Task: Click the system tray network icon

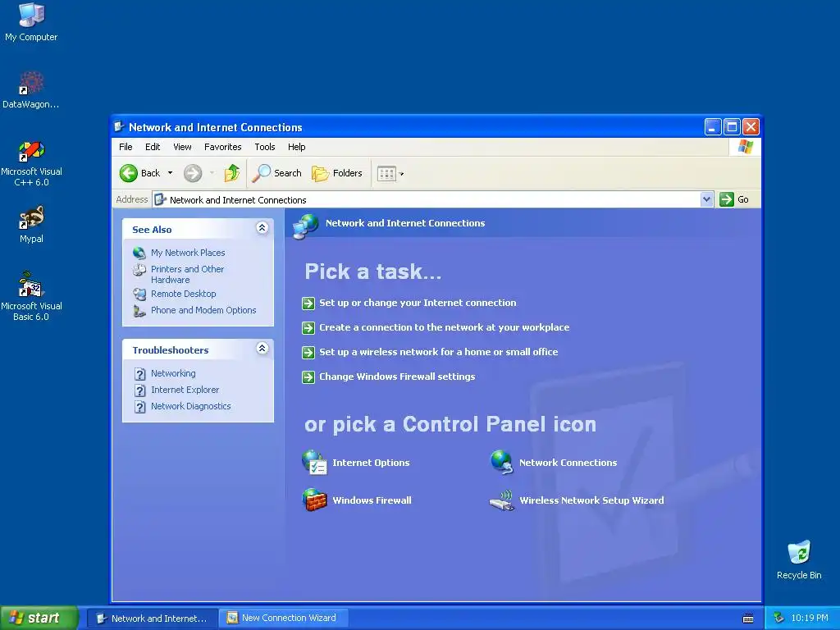Action: pyautogui.click(x=778, y=619)
